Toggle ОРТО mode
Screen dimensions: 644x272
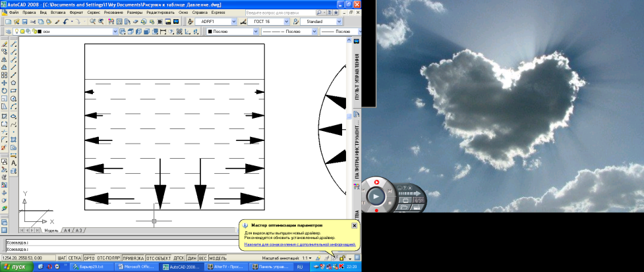[89, 258]
